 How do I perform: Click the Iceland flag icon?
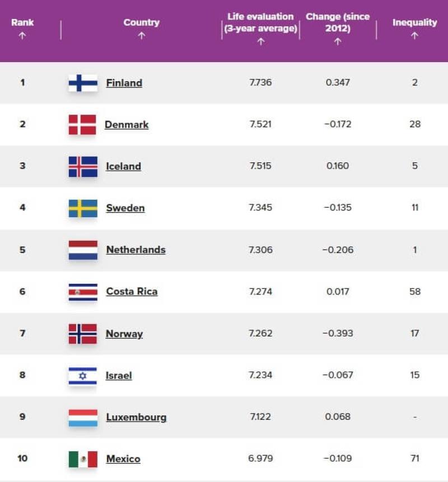(x=83, y=166)
